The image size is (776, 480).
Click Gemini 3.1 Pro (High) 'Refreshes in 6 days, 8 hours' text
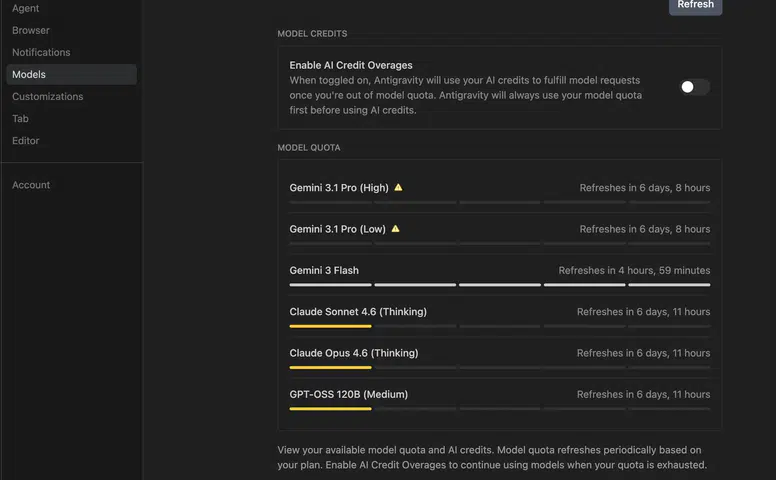(x=645, y=188)
